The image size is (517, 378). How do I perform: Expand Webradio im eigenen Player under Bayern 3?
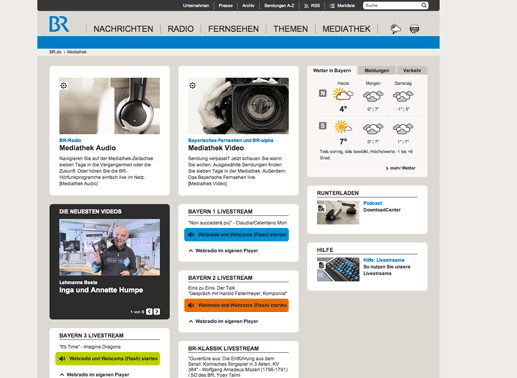click(95, 375)
